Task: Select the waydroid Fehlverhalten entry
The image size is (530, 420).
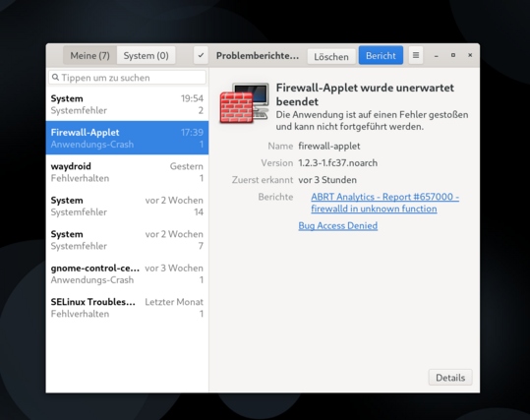Action: tap(127, 172)
